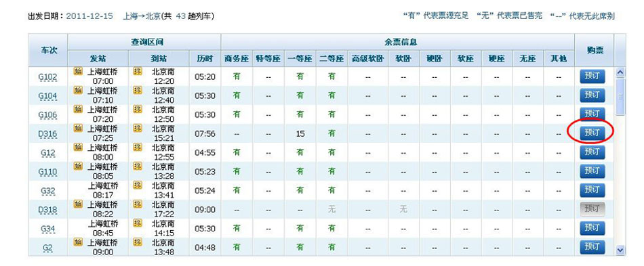Open train number link G106
The height and width of the screenshot is (266, 644).
47,115
